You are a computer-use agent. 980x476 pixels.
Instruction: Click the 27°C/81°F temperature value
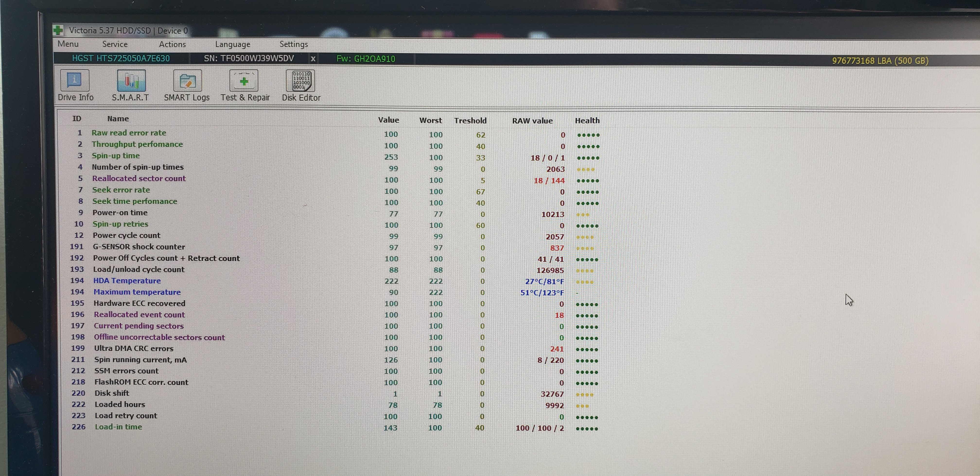pyautogui.click(x=544, y=281)
